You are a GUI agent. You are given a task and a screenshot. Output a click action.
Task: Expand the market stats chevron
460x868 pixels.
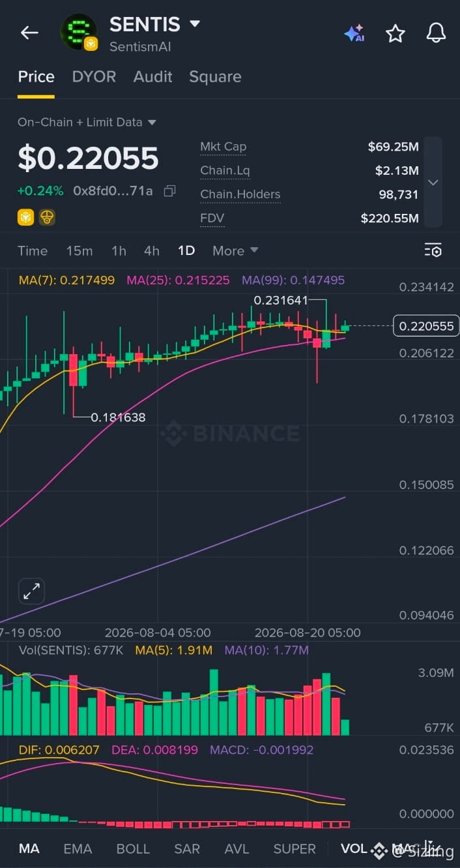(x=433, y=183)
